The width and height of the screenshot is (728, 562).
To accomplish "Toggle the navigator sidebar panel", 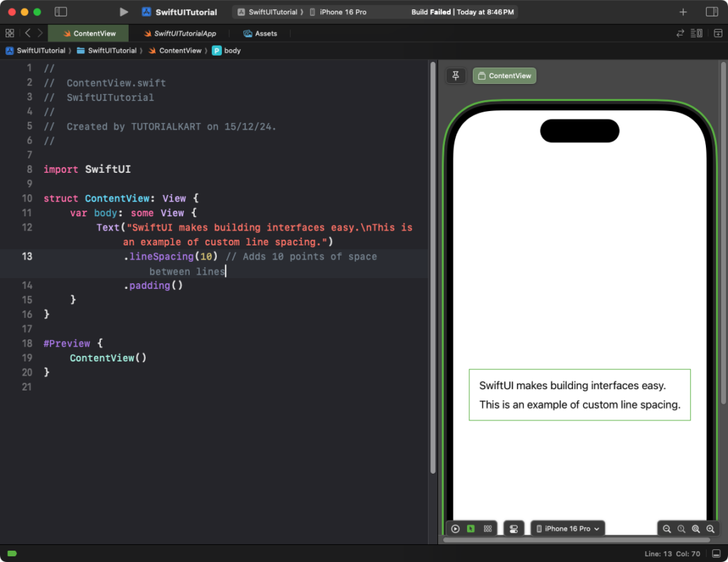I will point(61,12).
